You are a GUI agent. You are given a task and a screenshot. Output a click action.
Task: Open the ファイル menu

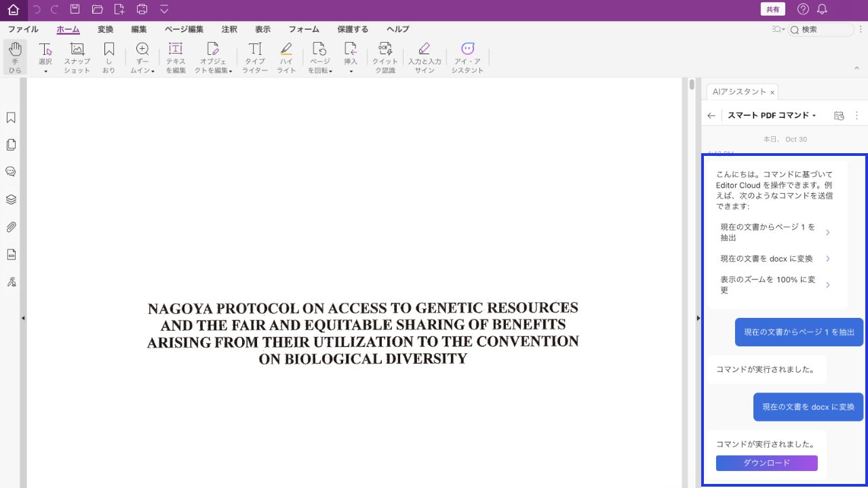23,29
